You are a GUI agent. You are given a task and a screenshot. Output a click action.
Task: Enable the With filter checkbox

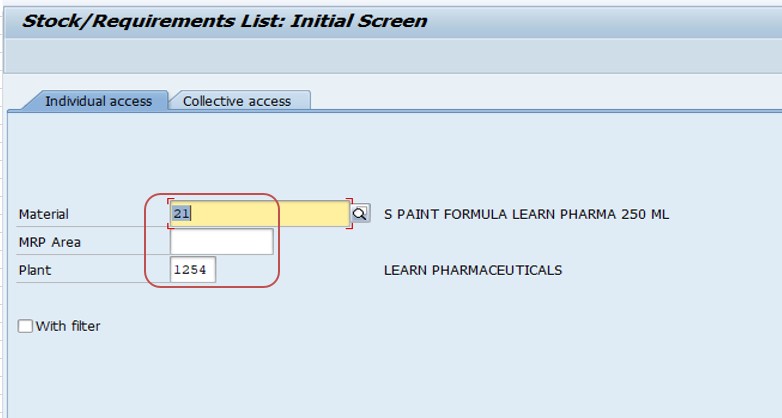(x=25, y=326)
